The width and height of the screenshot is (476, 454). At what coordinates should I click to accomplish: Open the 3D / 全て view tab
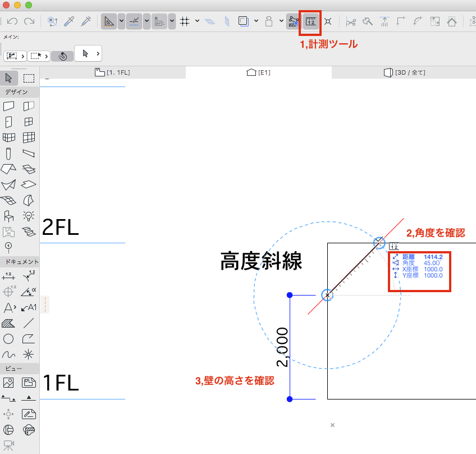point(404,72)
